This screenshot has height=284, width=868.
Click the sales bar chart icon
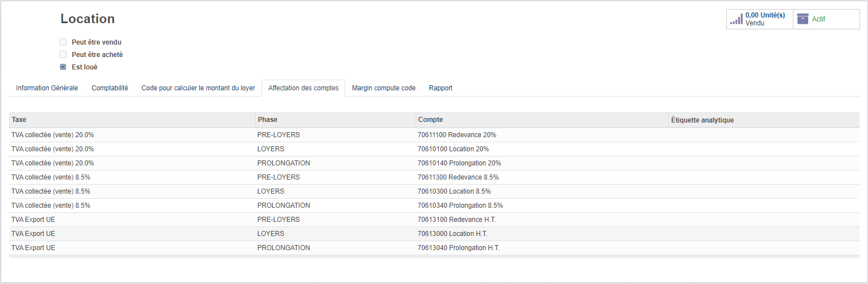[x=736, y=19]
